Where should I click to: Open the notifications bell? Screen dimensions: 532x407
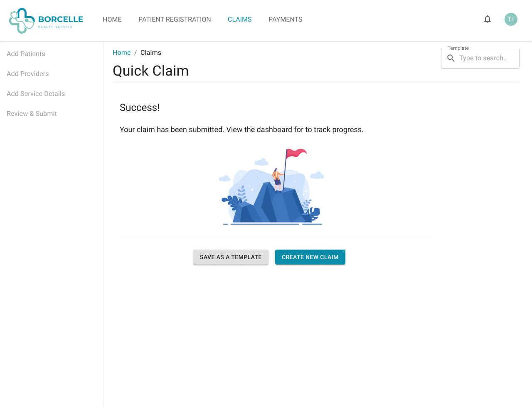tap(488, 20)
